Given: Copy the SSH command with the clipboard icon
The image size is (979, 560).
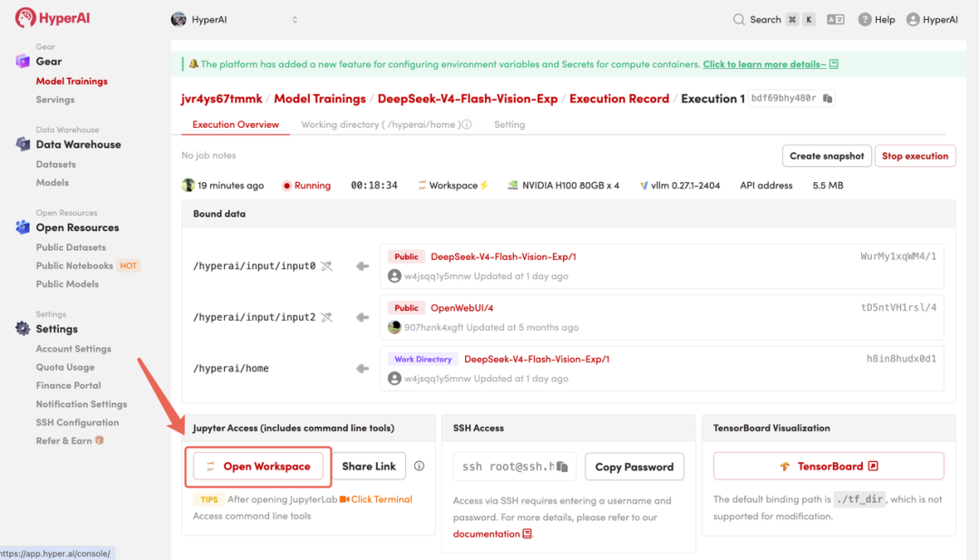Looking at the screenshot, I should point(562,467).
